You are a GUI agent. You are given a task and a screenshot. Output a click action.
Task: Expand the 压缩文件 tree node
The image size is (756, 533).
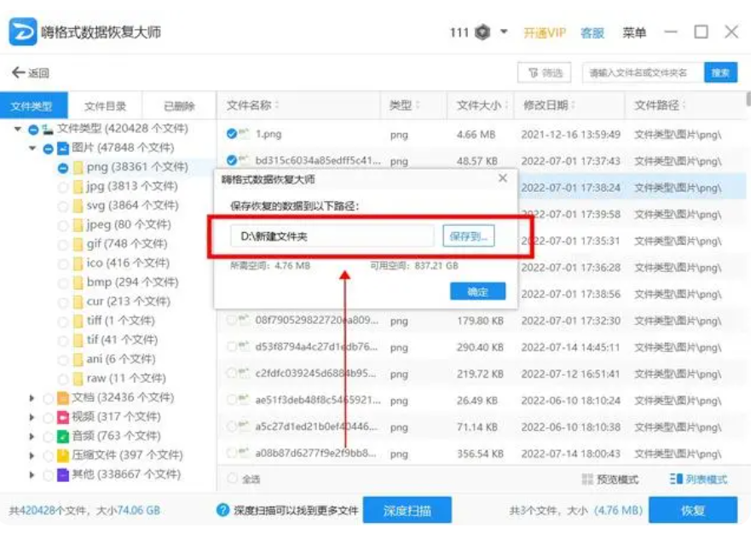coord(32,456)
